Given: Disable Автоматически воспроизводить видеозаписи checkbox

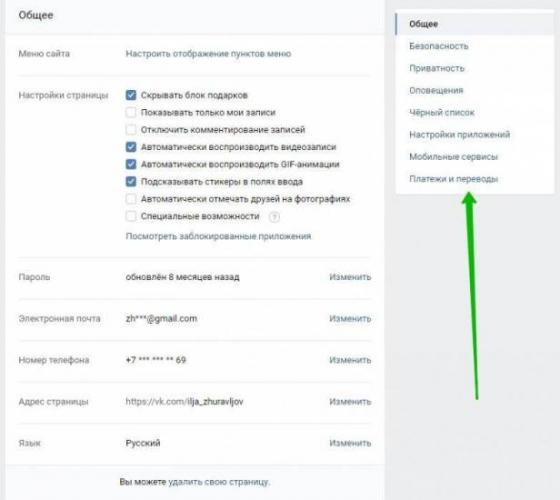Looking at the screenshot, I should click(131, 147).
